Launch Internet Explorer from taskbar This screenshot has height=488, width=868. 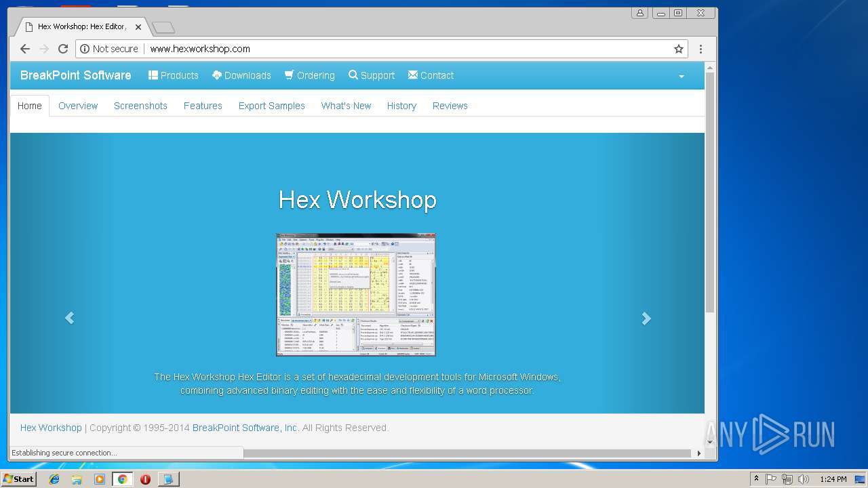tap(54, 479)
